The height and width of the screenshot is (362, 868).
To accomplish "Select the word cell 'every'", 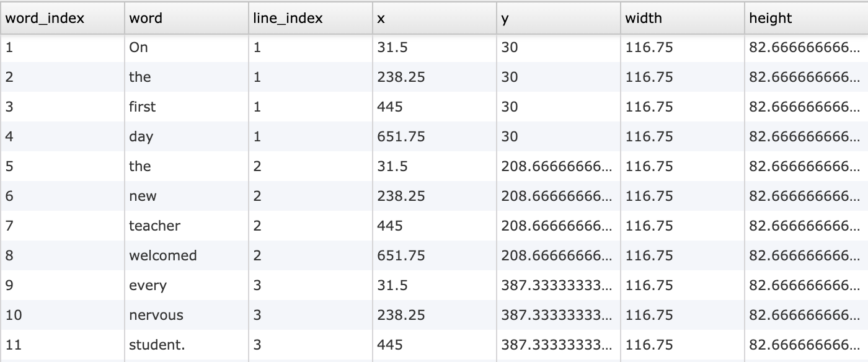I will (186, 285).
